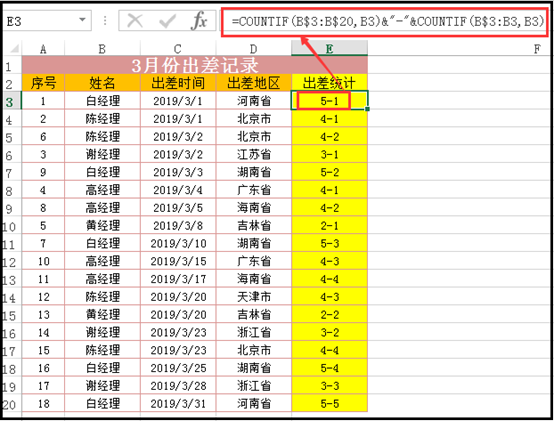Select row 20 header

11,404
